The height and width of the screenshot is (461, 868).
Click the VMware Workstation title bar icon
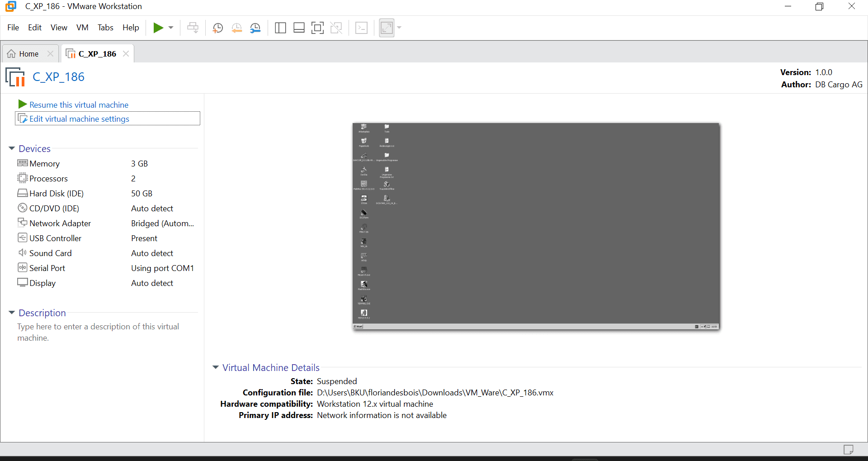11,6
